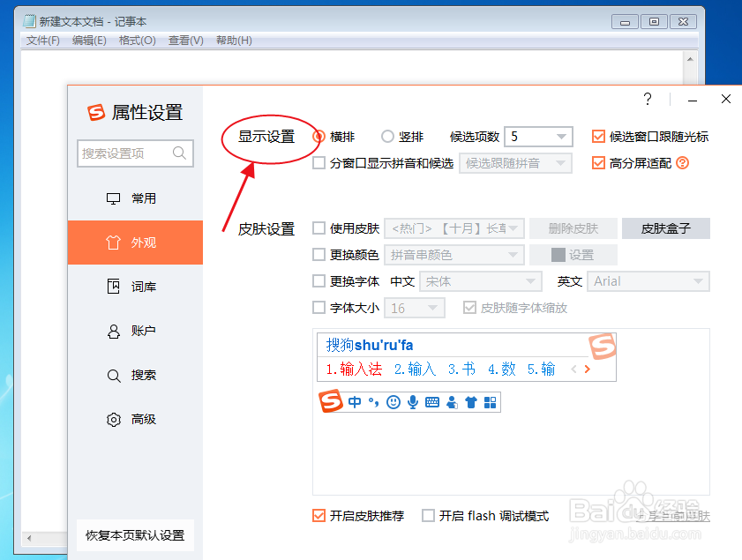Image resolution: width=742 pixels, height=560 pixels.
Task: Expand the skin selection dropdown 【十月】
Action: 454,228
